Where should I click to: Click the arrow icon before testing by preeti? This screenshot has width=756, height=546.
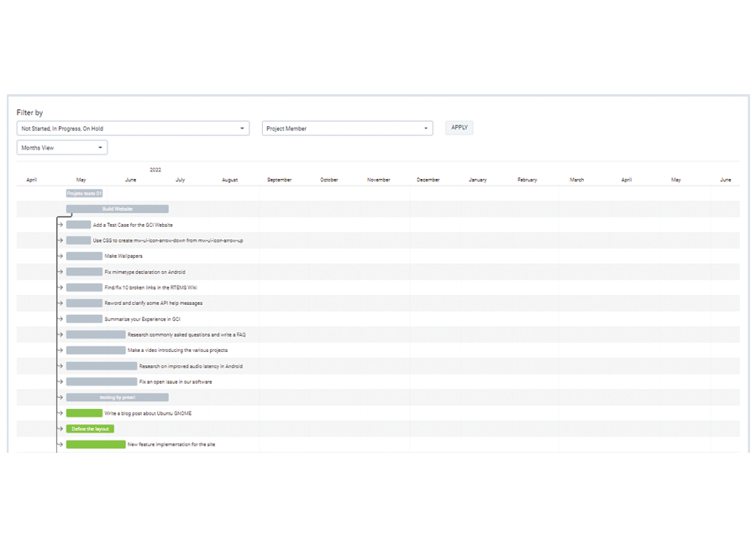tap(60, 397)
